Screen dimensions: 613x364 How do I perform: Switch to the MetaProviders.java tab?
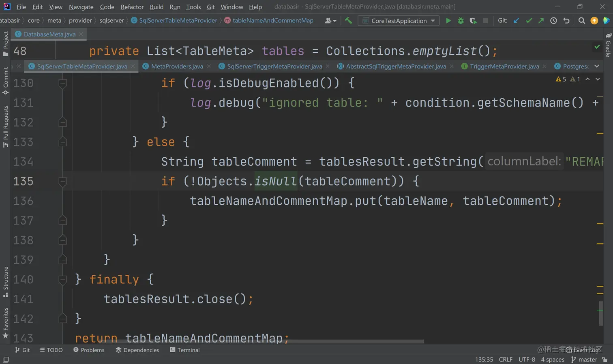(x=177, y=66)
